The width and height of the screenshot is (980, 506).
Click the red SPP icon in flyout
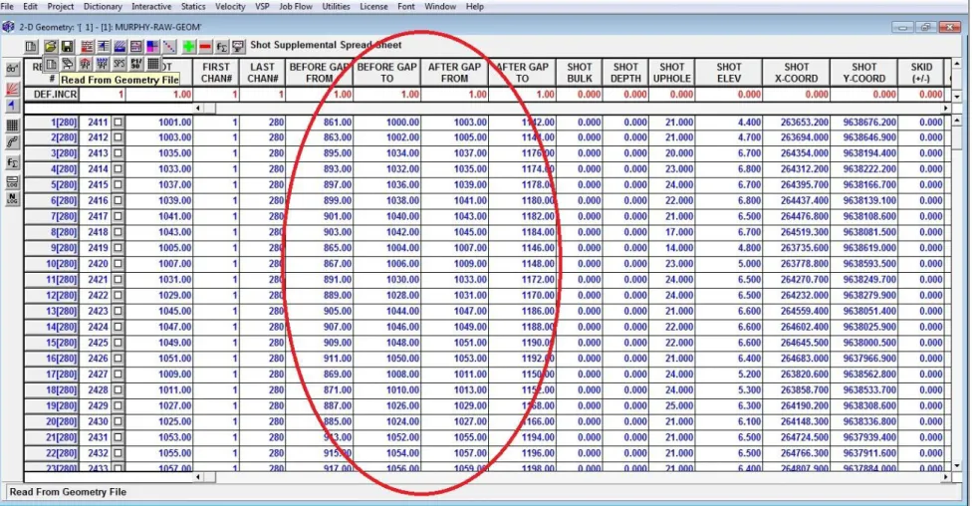click(x=86, y=64)
